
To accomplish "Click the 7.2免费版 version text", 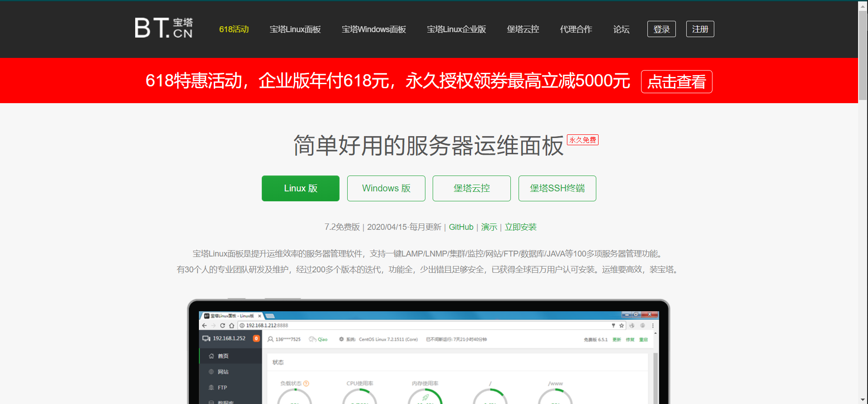I will (x=342, y=227).
